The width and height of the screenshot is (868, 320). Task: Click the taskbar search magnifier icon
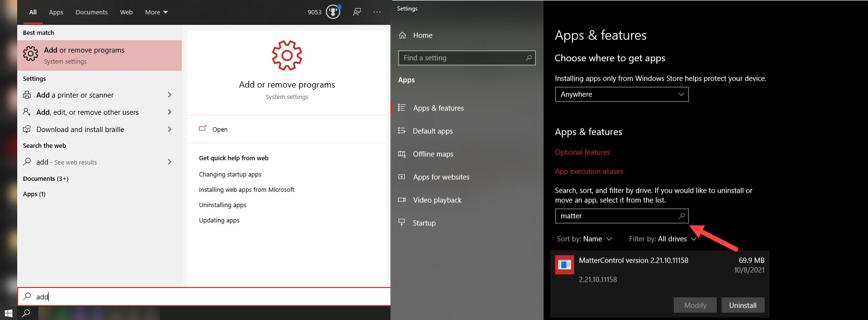tap(26, 313)
